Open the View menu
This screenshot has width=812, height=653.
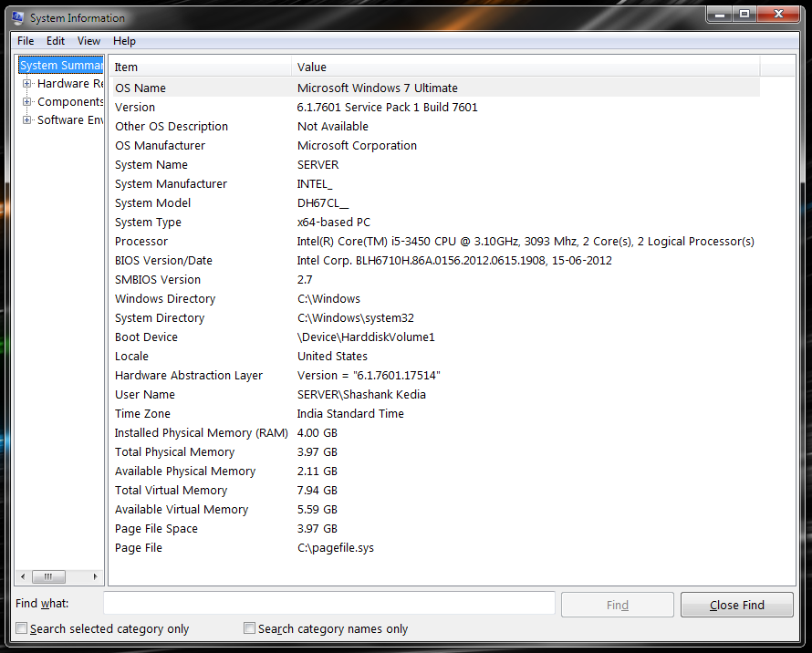(88, 41)
